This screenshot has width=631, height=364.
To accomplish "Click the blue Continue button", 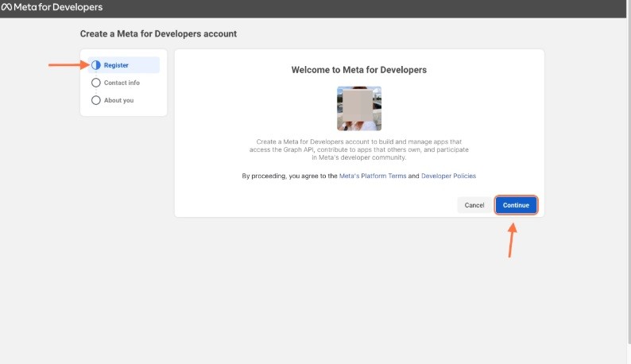I will pyautogui.click(x=516, y=205).
